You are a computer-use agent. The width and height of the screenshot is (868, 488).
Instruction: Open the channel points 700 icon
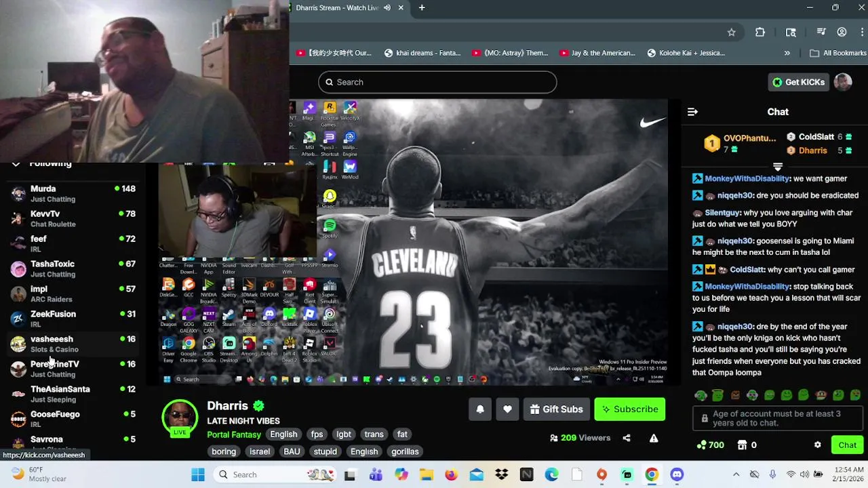coord(710,445)
